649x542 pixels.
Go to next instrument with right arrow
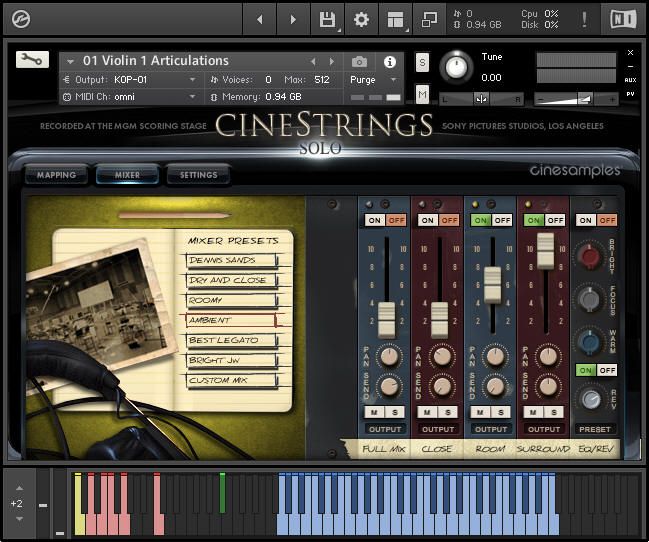tap(293, 19)
